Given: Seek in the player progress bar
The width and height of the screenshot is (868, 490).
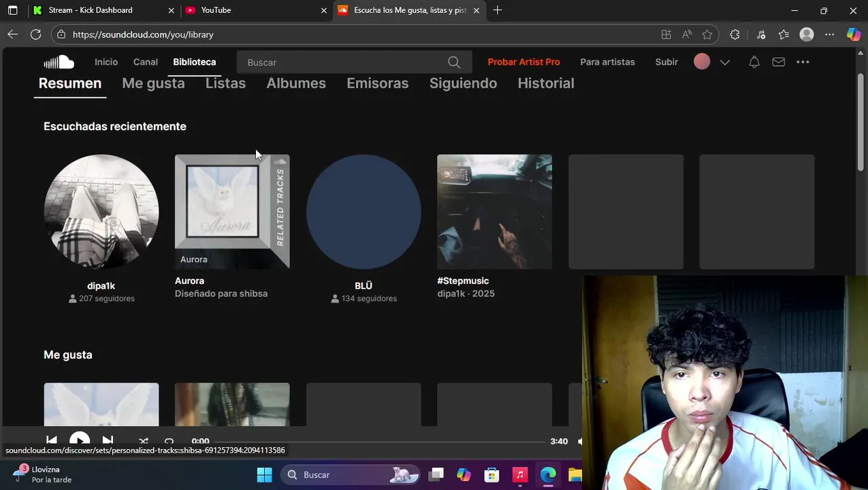Looking at the screenshot, I should (379, 441).
